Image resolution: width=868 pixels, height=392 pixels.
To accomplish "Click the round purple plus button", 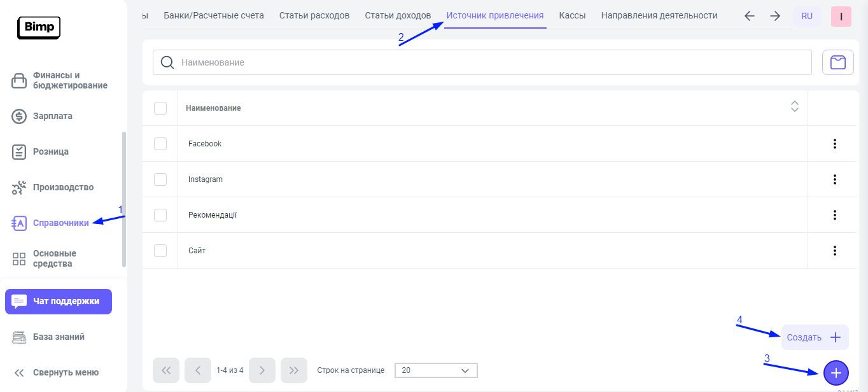I will (x=836, y=373).
